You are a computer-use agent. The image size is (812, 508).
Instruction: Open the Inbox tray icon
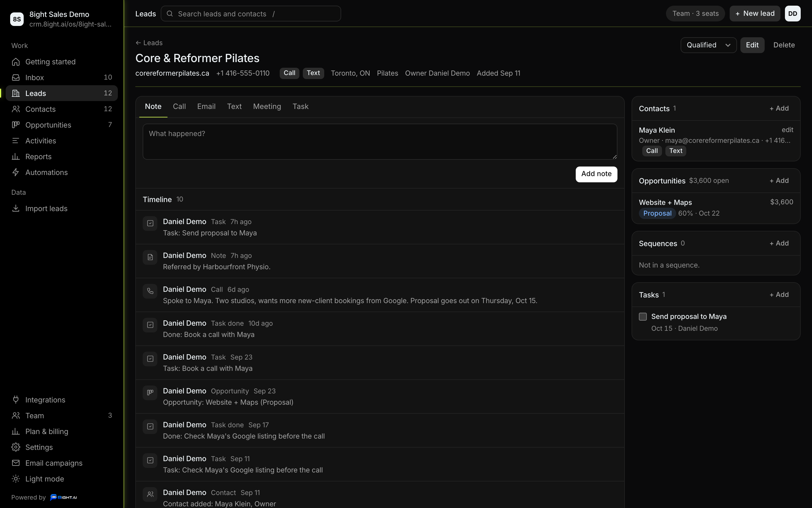[x=16, y=78]
